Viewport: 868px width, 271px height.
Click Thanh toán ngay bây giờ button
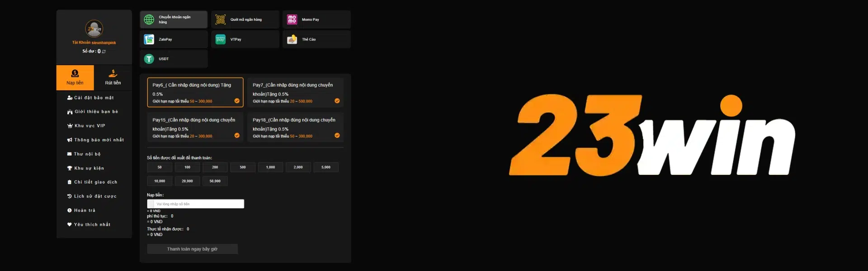click(x=192, y=249)
